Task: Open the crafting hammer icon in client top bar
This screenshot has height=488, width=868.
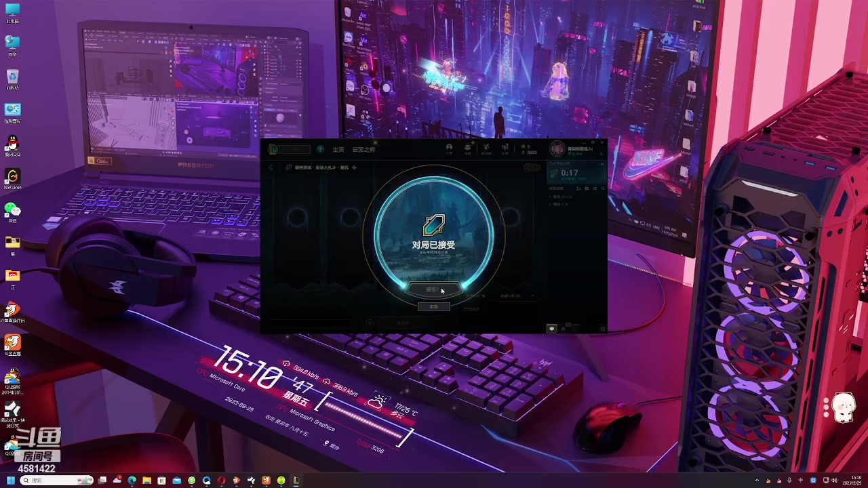Action: [486, 148]
